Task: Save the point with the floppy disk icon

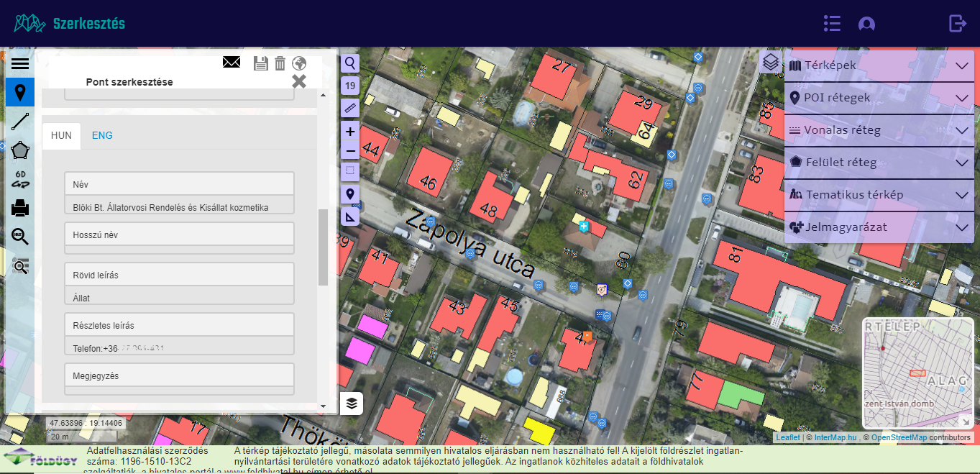Action: [x=261, y=63]
